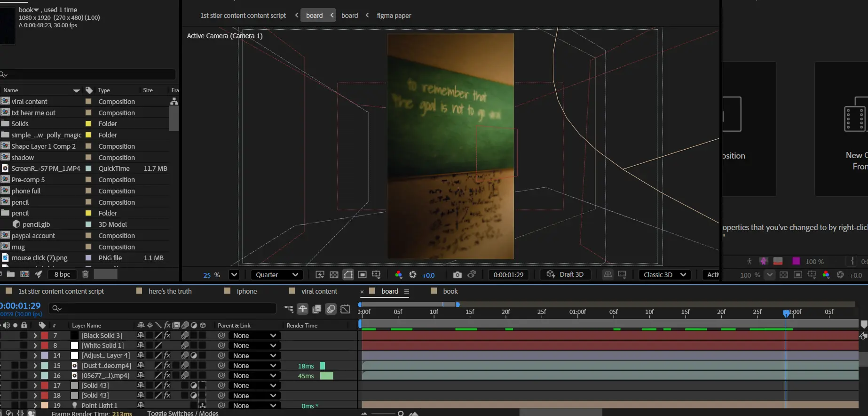Create a new composition from project panel

pos(25,274)
